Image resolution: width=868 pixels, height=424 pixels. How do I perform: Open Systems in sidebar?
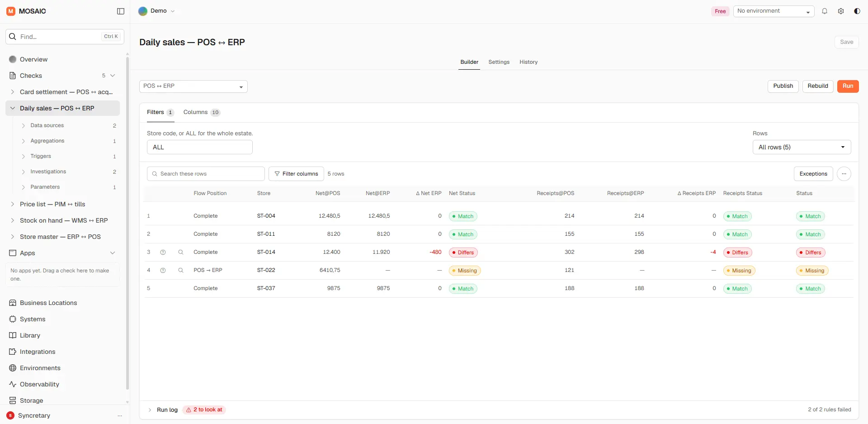[63, 319]
